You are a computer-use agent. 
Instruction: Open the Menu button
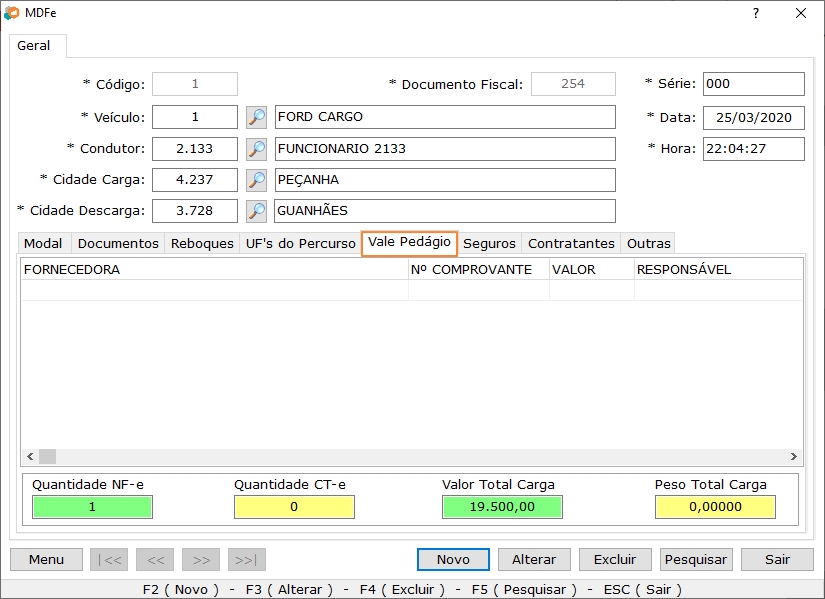point(46,560)
